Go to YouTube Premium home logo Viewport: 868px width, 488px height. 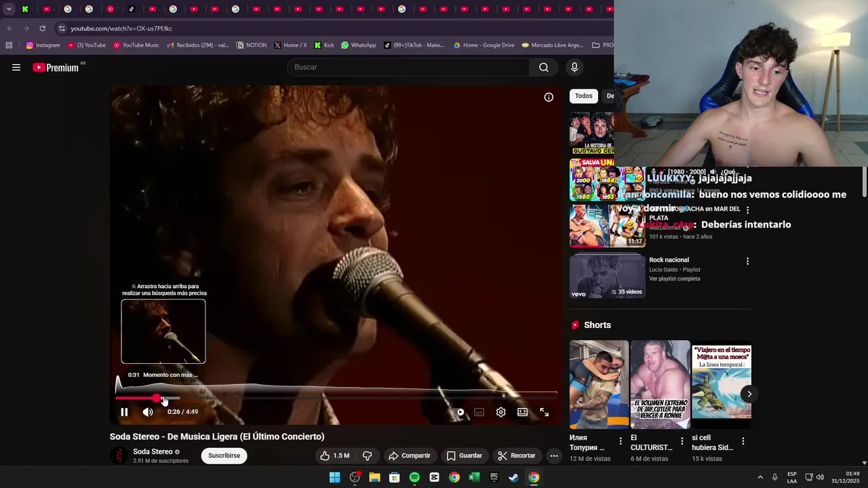click(x=56, y=67)
